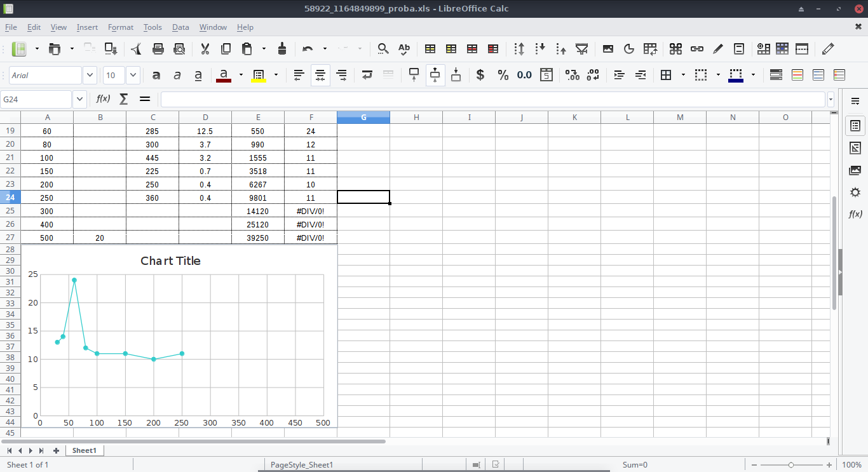Select the Clone Formatting paintbrush
Screen dimensions: 868x472
point(282,49)
